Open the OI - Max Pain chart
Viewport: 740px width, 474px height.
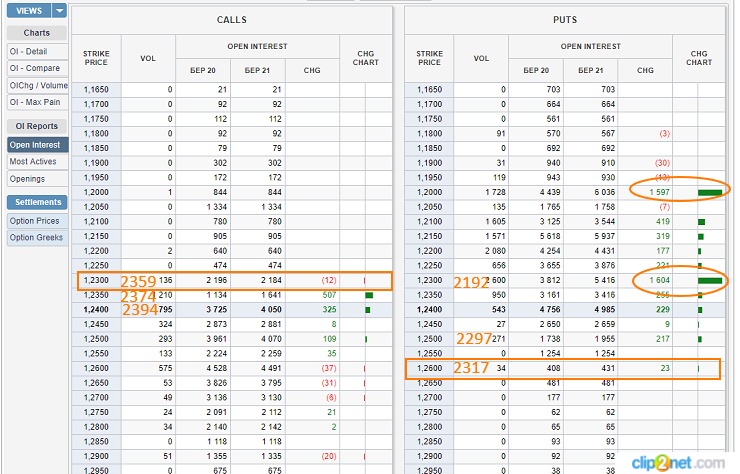[38, 102]
